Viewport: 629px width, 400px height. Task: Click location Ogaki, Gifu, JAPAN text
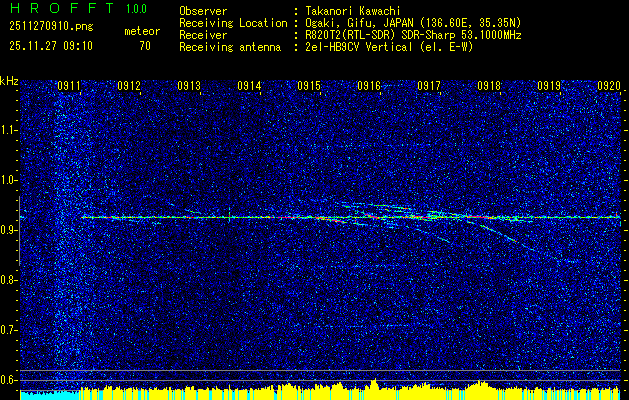(413, 23)
